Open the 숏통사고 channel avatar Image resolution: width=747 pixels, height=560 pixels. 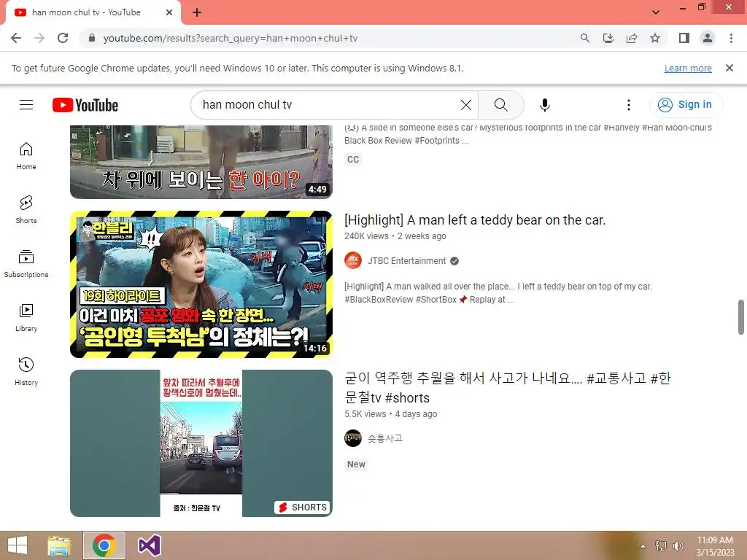click(353, 438)
